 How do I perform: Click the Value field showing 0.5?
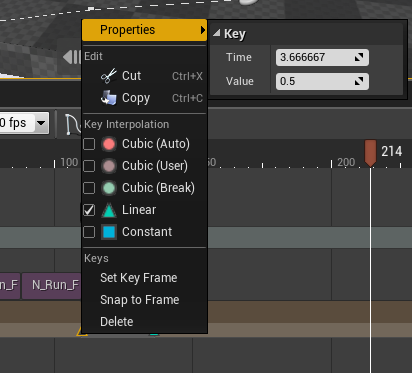(322, 81)
